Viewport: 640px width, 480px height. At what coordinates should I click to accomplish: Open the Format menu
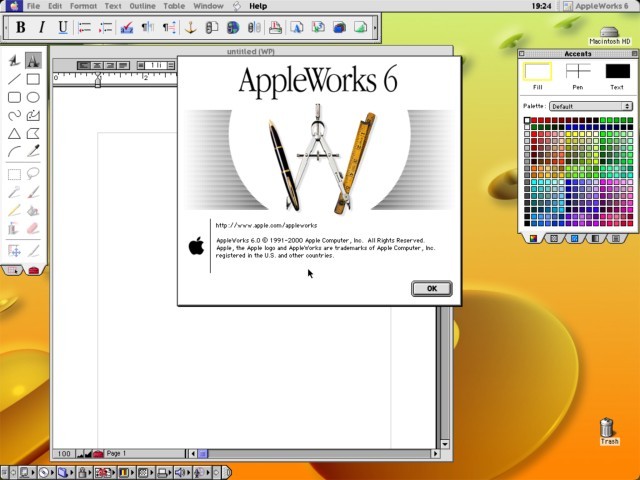click(x=83, y=6)
